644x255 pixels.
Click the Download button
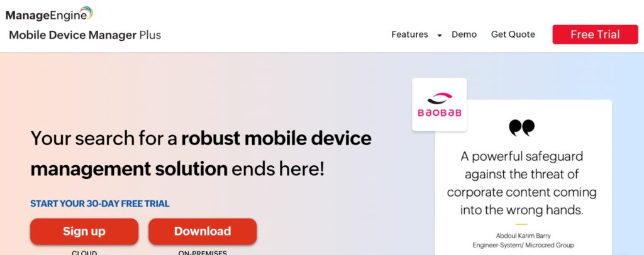point(203,231)
